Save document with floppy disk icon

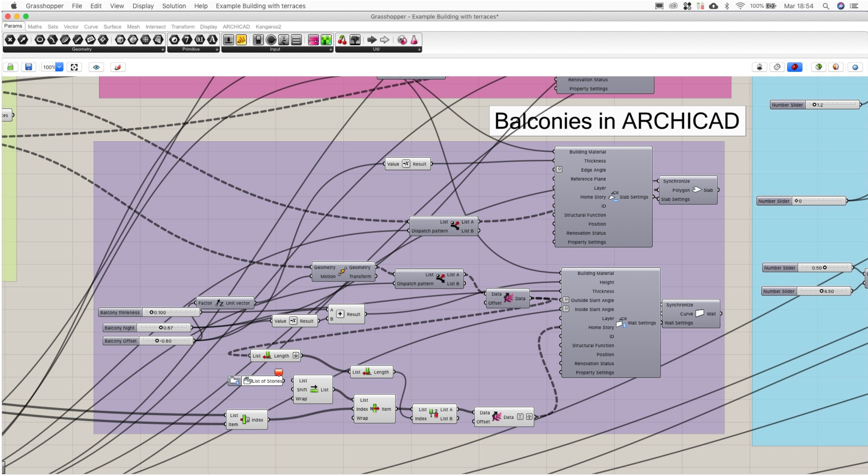point(28,67)
